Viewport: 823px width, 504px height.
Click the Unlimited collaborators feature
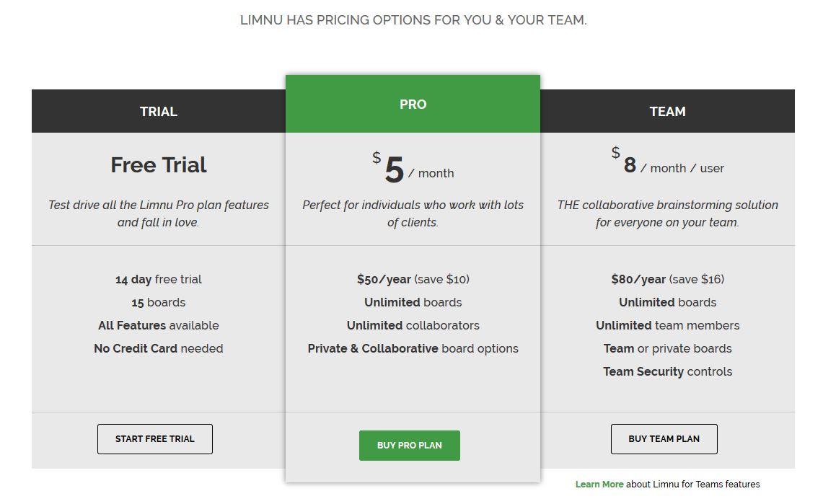click(x=413, y=325)
